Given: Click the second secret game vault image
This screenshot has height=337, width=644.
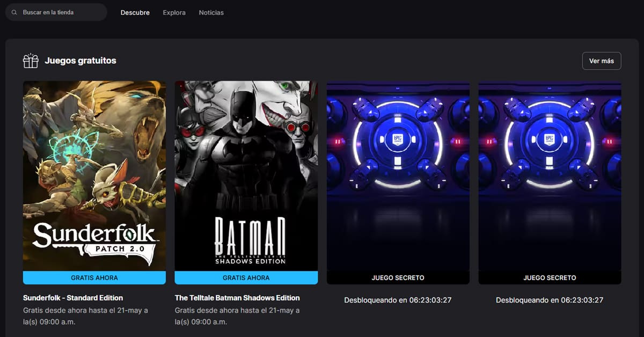Looking at the screenshot, I should [x=550, y=176].
